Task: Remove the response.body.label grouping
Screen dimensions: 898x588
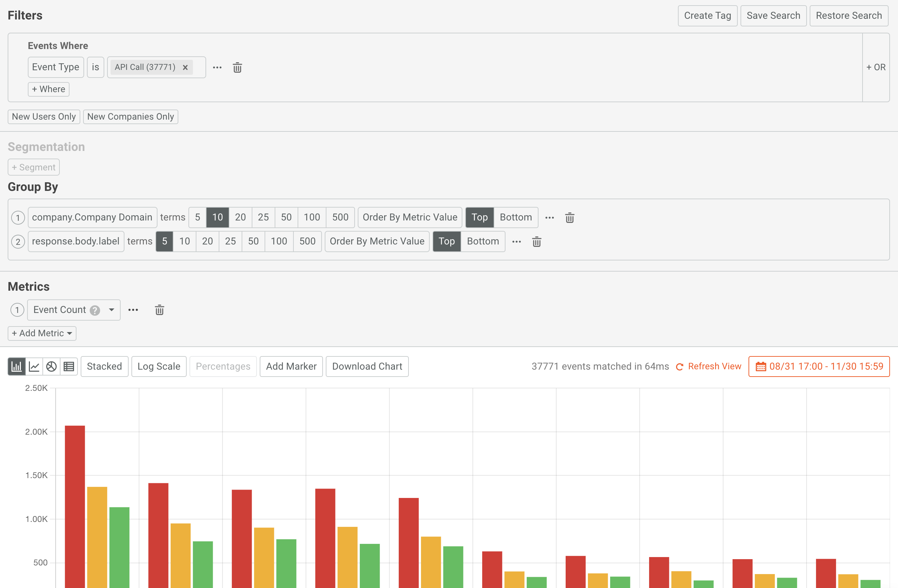Action: pos(536,242)
